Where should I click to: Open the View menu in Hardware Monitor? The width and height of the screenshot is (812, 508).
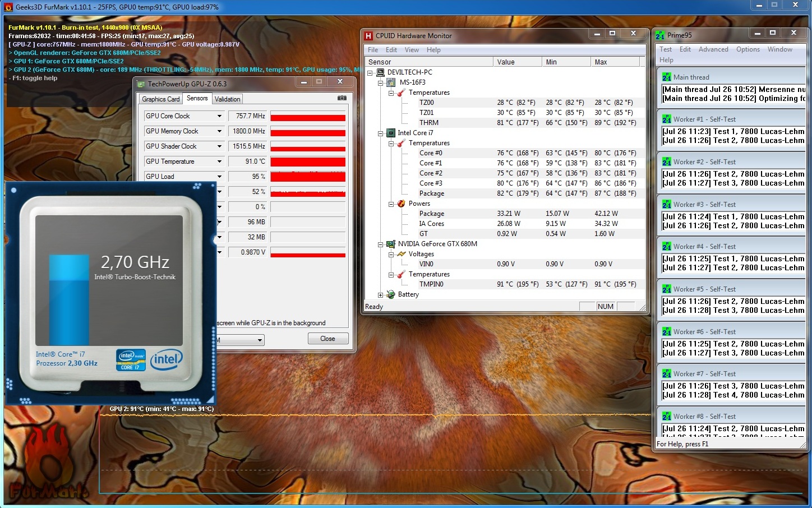pyautogui.click(x=412, y=50)
